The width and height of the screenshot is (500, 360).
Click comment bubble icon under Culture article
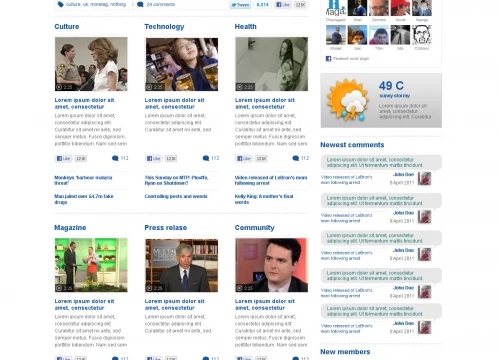[115, 158]
